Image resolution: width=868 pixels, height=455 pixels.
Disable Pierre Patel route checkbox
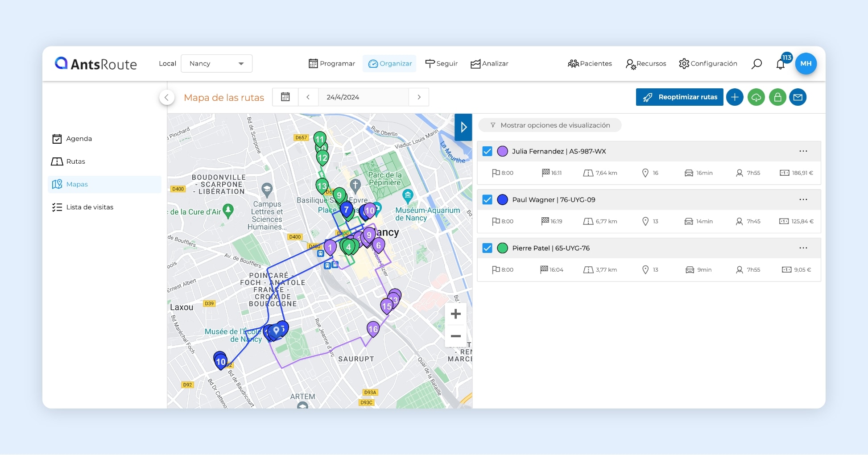pos(487,248)
